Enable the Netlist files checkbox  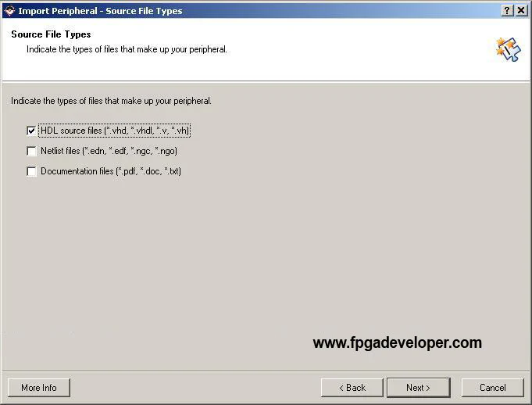coord(31,151)
